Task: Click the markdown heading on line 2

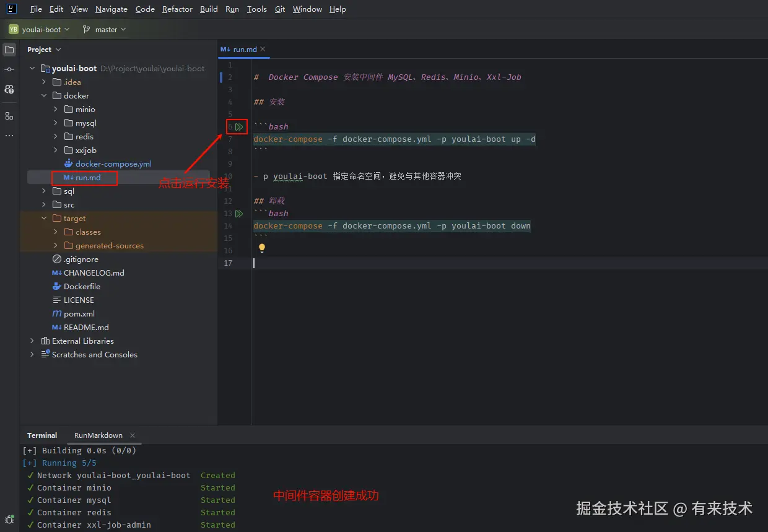Action: point(388,77)
